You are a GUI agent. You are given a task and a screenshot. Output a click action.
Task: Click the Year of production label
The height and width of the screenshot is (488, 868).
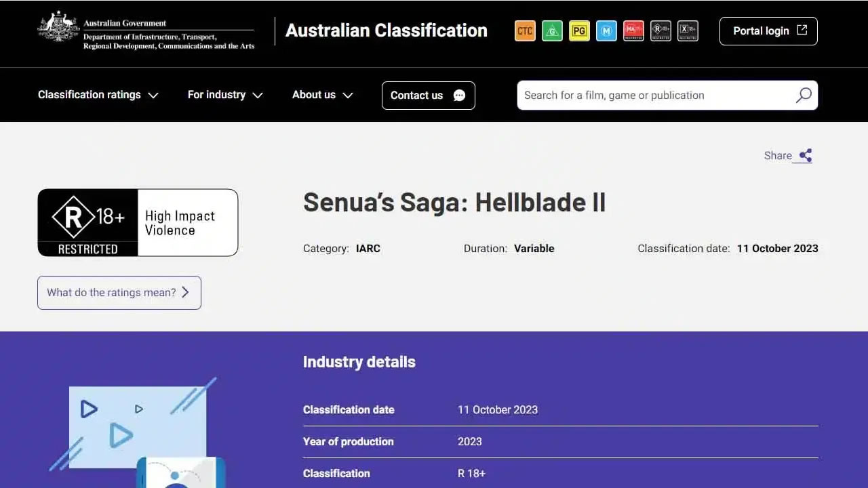[x=349, y=441]
